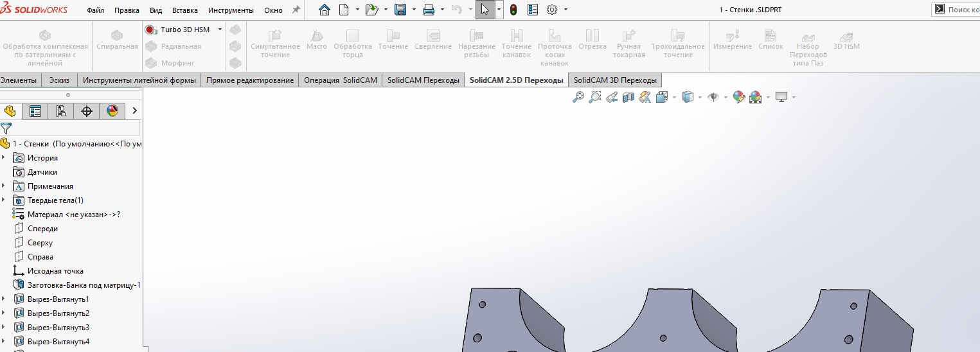Save the document with the floppy icon

pos(400,10)
